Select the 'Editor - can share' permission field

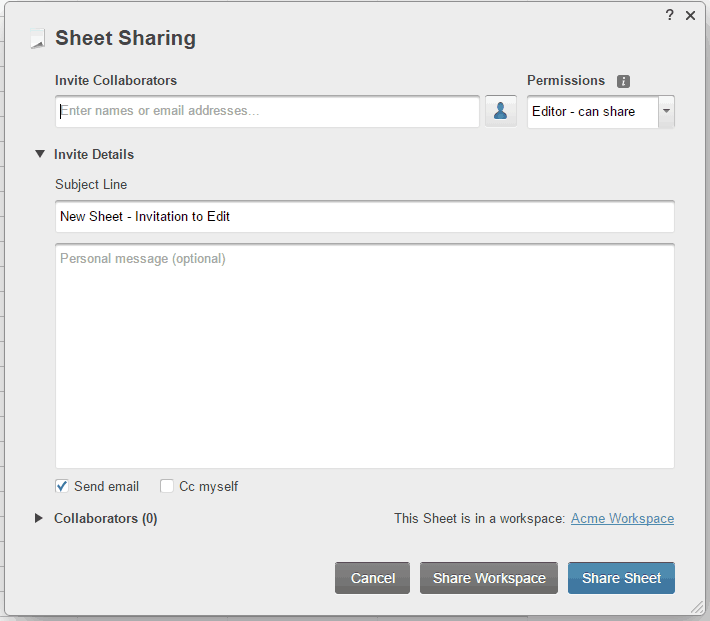(x=592, y=112)
